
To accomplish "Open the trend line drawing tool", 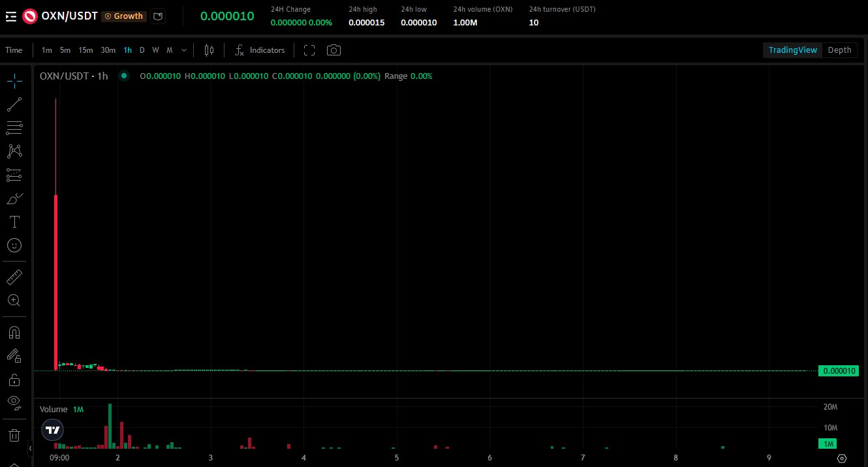I will click(x=14, y=104).
